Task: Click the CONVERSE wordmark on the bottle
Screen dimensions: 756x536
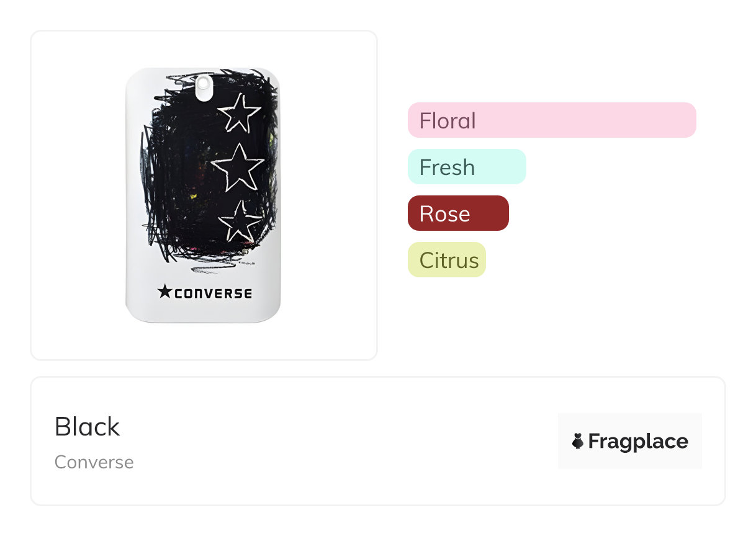Action: (213, 293)
